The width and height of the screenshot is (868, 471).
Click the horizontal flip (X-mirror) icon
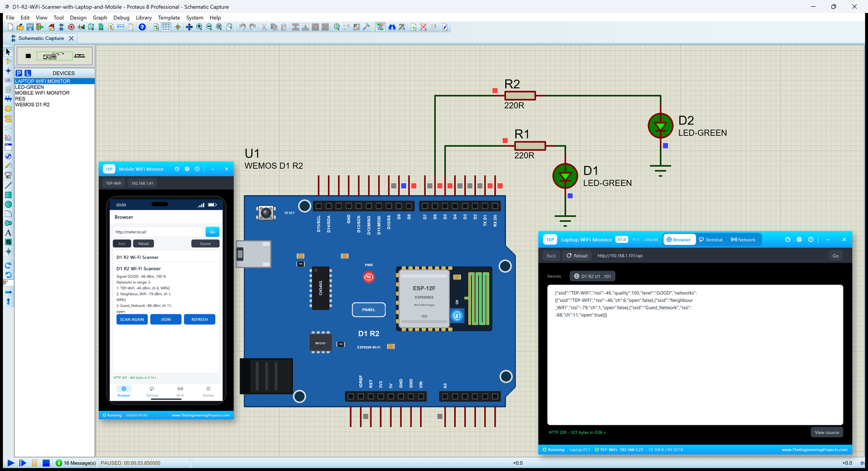click(x=8, y=292)
